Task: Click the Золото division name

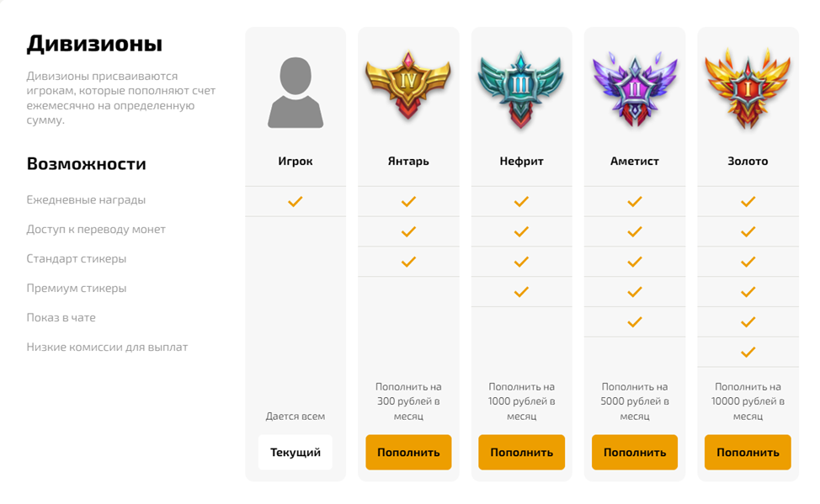Action: pyautogui.click(x=748, y=161)
